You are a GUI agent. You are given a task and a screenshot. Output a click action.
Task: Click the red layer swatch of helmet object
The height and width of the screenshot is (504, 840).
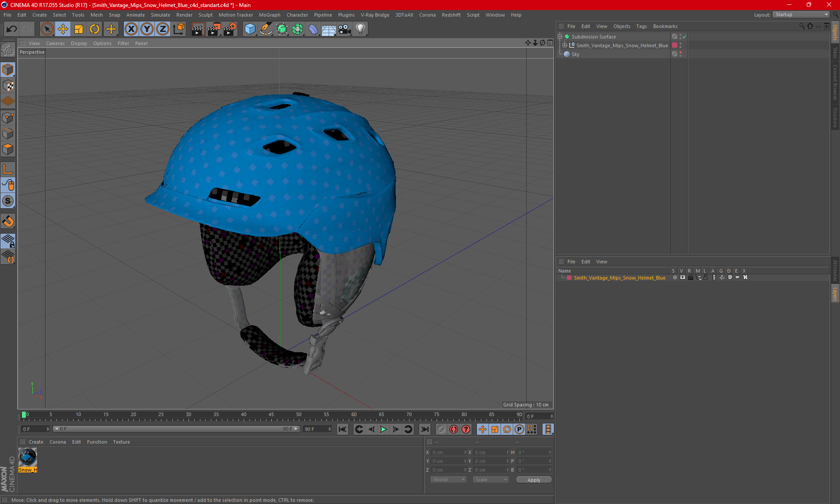click(675, 45)
